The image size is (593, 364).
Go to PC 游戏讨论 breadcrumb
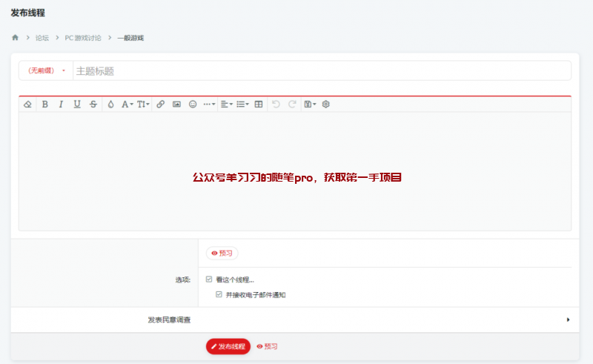[x=83, y=38]
